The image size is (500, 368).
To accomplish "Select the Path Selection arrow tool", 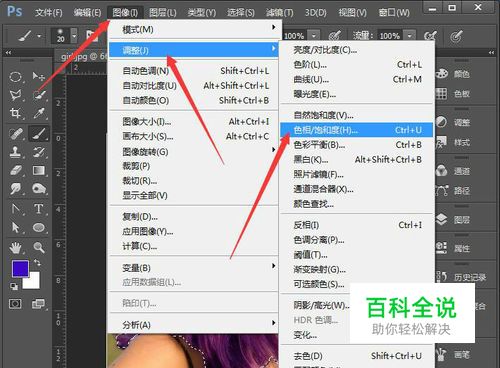I will click(x=15, y=228).
